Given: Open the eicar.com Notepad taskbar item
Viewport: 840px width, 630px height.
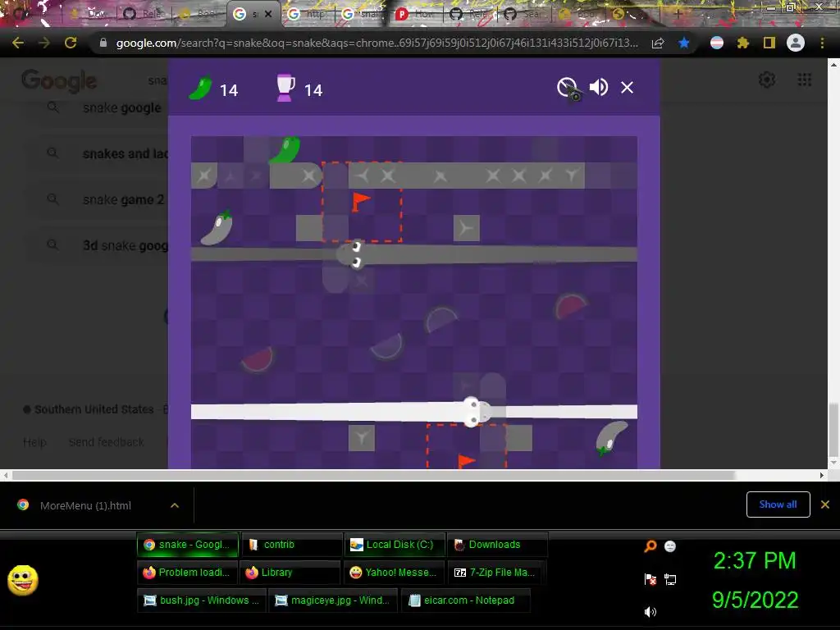Looking at the screenshot, I should [x=466, y=600].
